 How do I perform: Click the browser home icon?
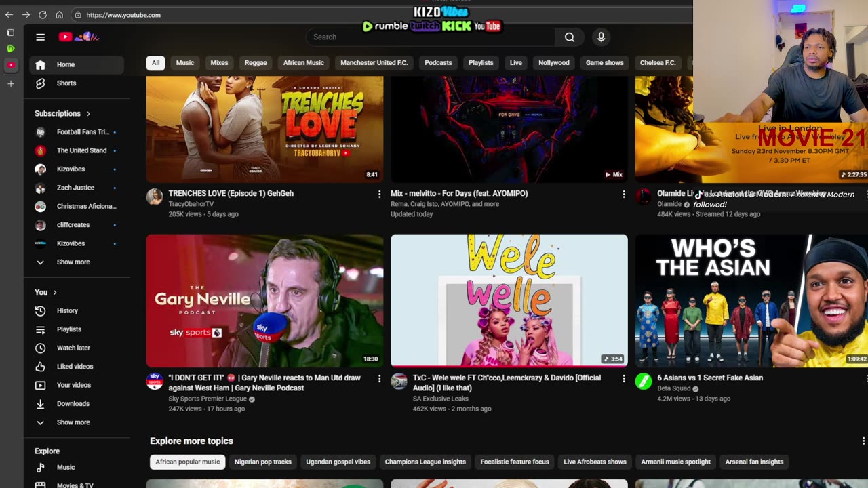click(x=60, y=15)
